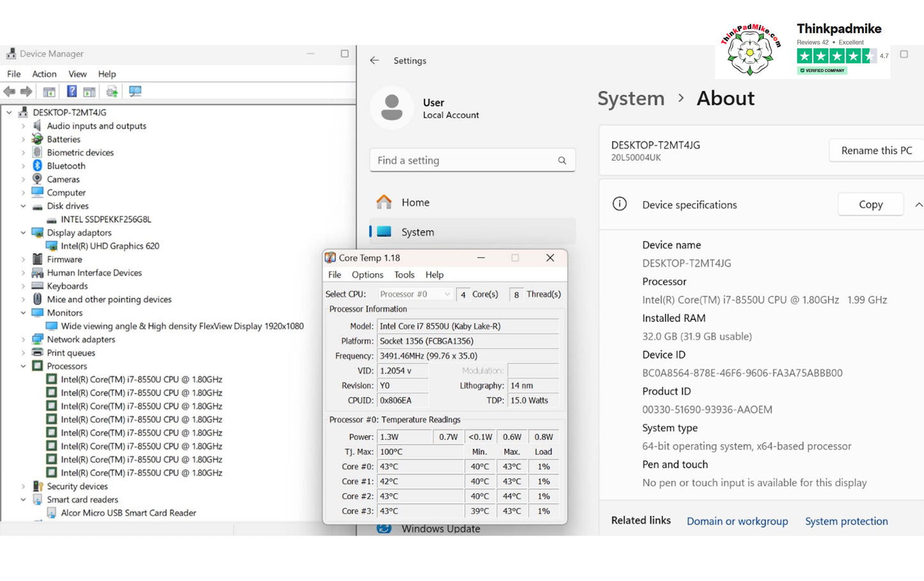Select Alcor Micro USB Smart Card Reader
The image size is (924, 581).
pyautogui.click(x=128, y=513)
